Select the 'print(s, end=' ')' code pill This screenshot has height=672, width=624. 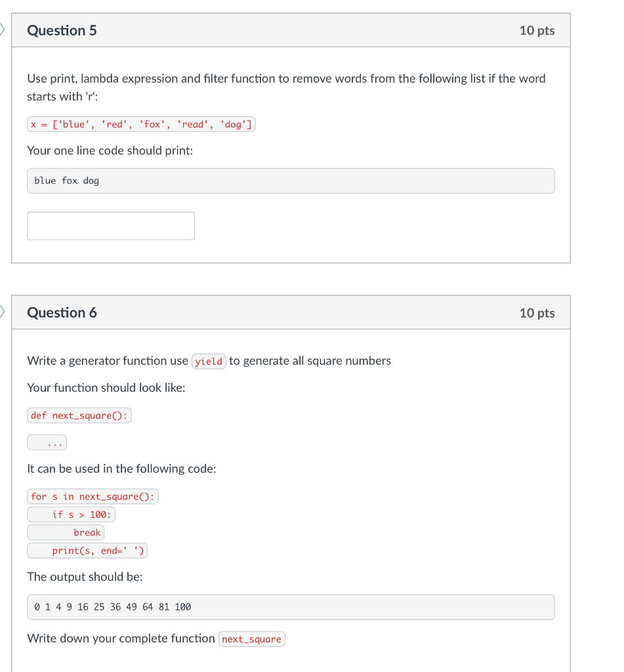(87, 550)
